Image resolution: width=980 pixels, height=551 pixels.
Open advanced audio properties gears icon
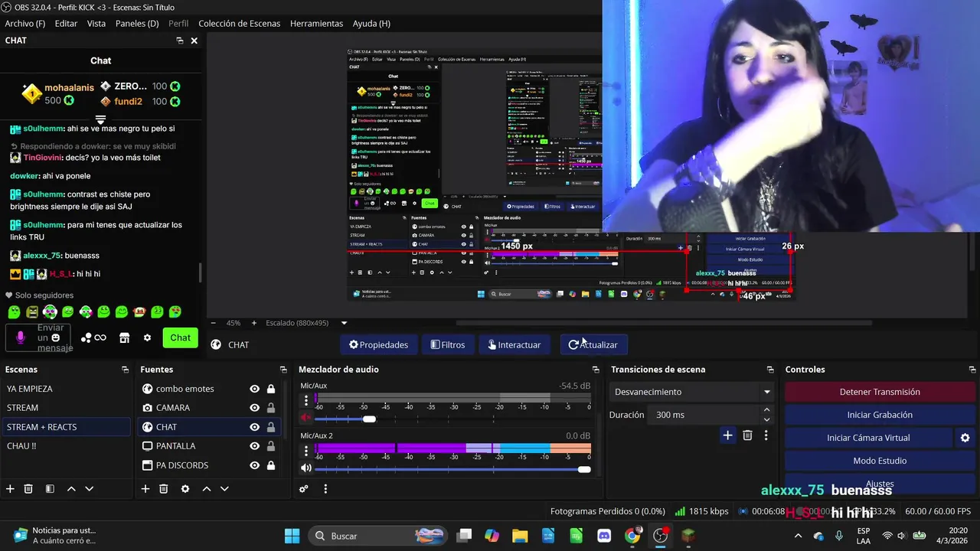(x=304, y=489)
